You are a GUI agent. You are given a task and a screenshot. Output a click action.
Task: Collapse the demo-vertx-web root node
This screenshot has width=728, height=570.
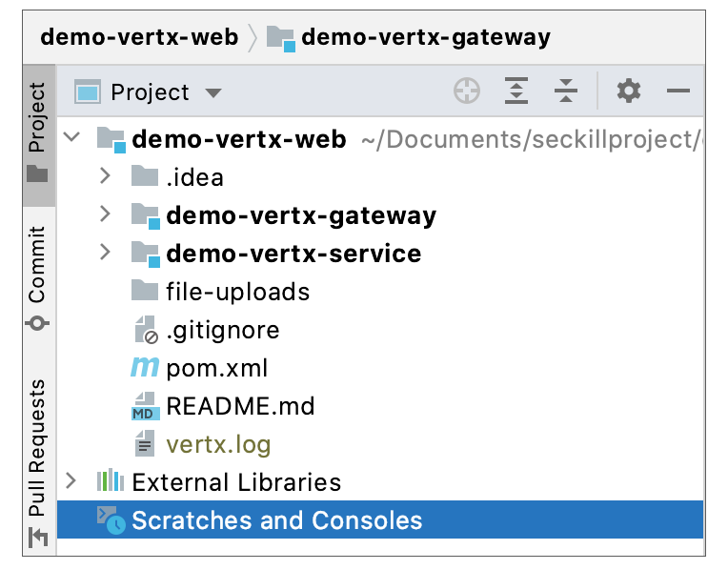71,138
